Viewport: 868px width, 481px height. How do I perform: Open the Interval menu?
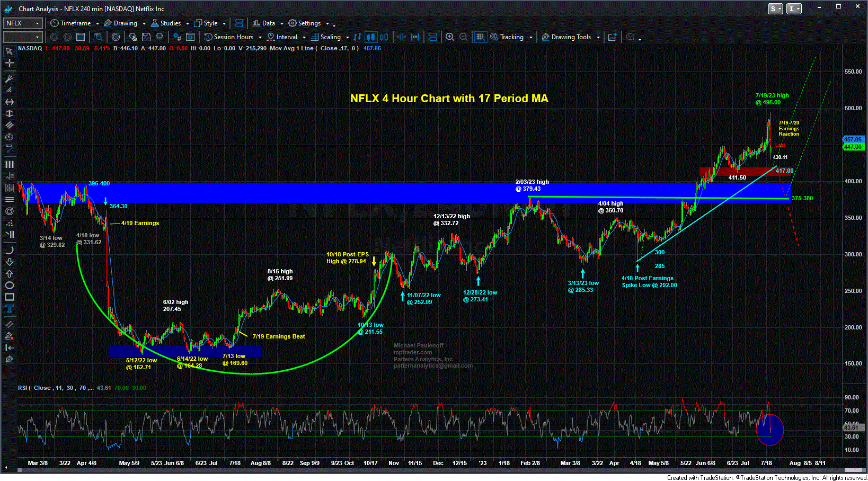[287, 37]
